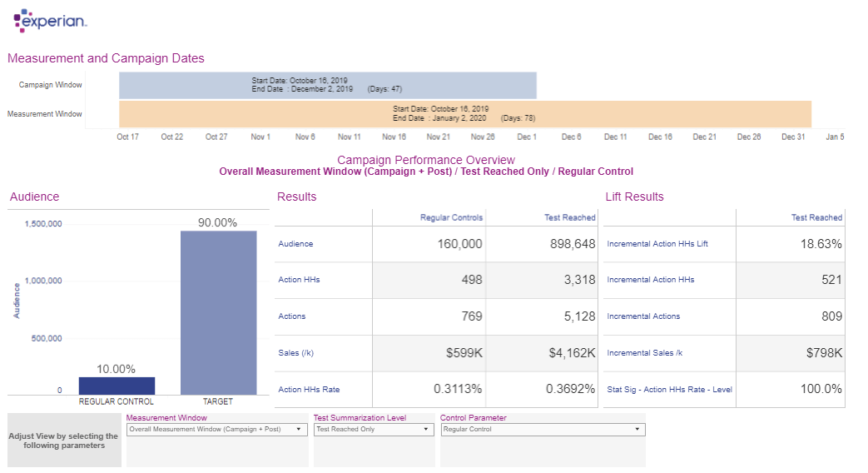Click the Dec 1 axis date label

(x=527, y=137)
